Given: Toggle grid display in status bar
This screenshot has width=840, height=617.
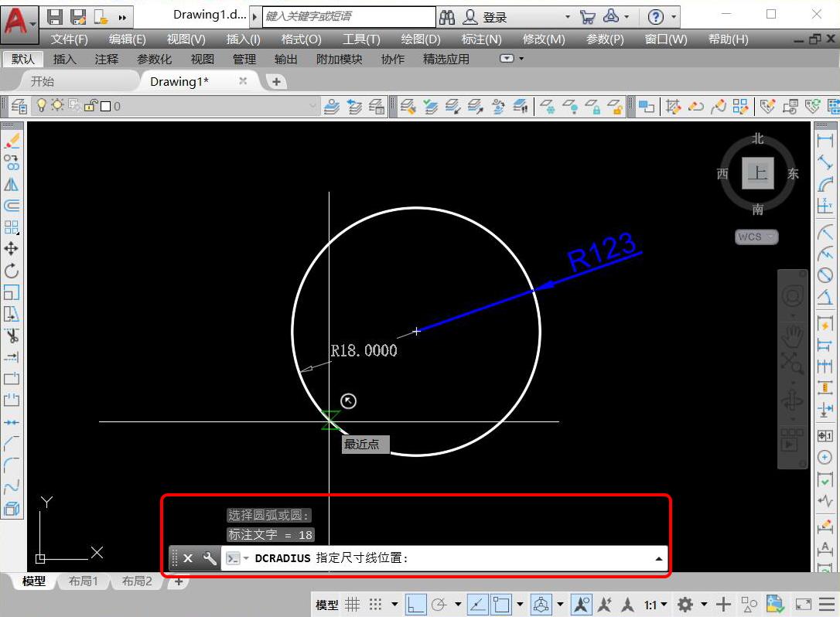Looking at the screenshot, I should tap(352, 604).
